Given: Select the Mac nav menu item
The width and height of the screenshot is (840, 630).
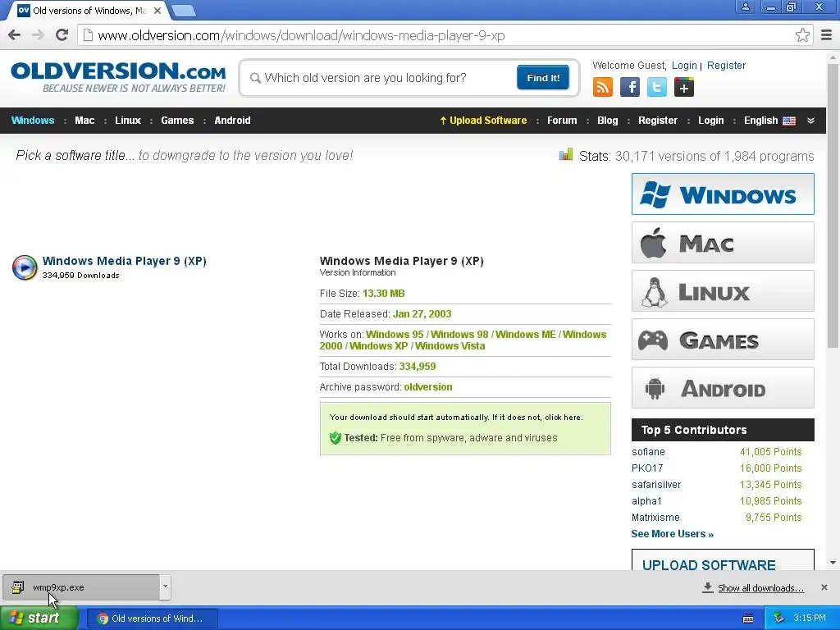Looking at the screenshot, I should point(84,121).
